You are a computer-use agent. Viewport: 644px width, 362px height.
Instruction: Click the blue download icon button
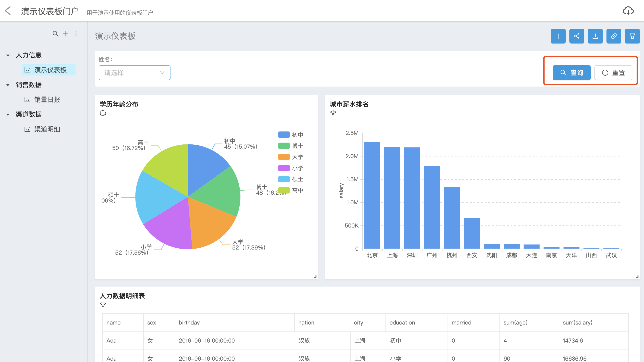tap(595, 36)
